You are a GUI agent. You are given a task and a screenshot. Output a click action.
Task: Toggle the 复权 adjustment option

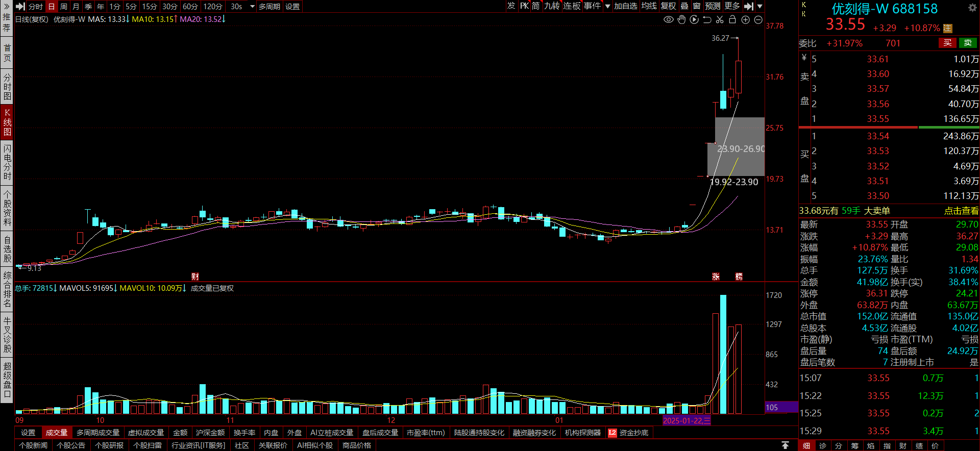pyautogui.click(x=668, y=6)
